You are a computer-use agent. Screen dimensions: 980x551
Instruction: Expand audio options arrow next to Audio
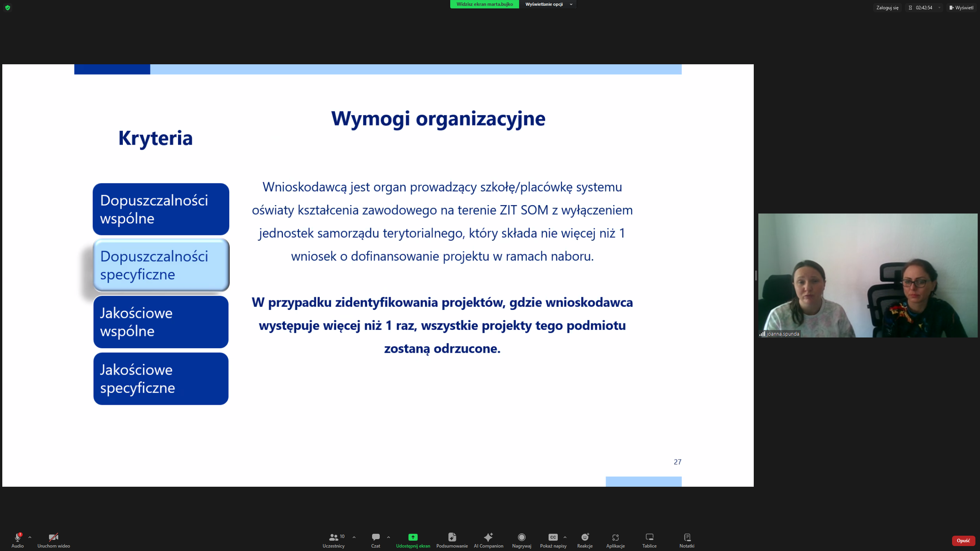pyautogui.click(x=30, y=537)
